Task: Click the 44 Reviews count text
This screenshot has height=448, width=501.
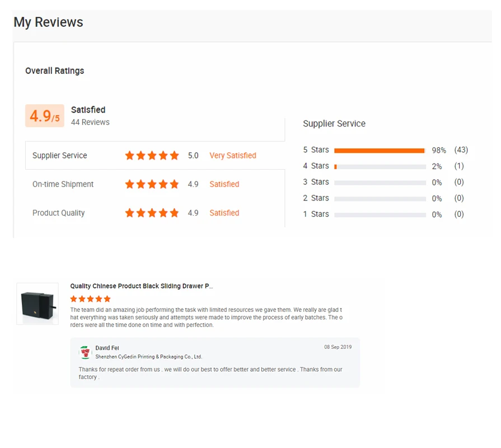Action: (90, 122)
